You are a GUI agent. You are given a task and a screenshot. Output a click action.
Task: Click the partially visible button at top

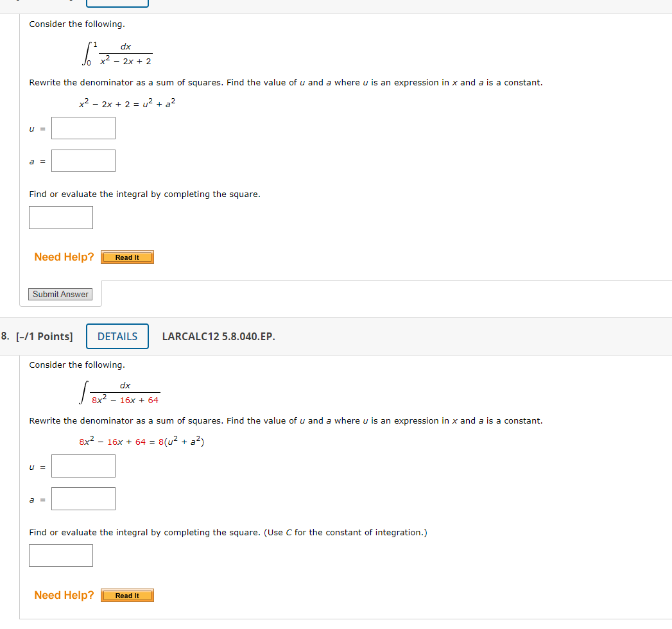point(116,2)
